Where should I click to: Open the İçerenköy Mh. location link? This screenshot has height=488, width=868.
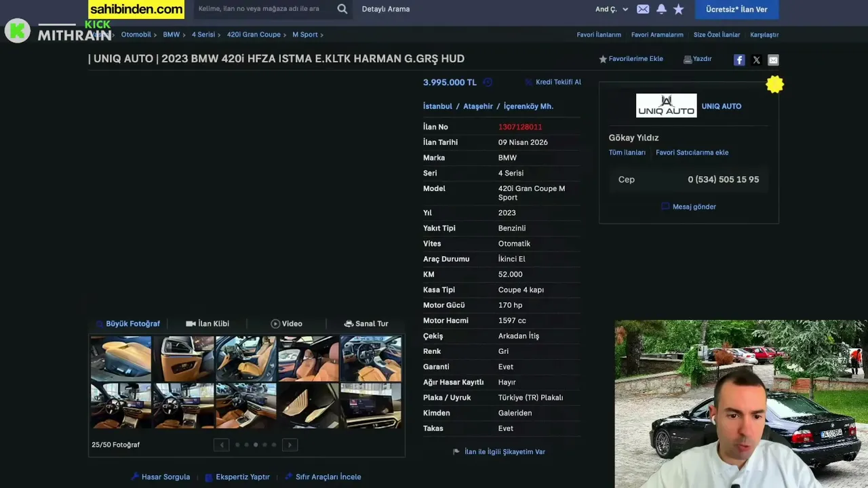pyautogui.click(x=528, y=106)
